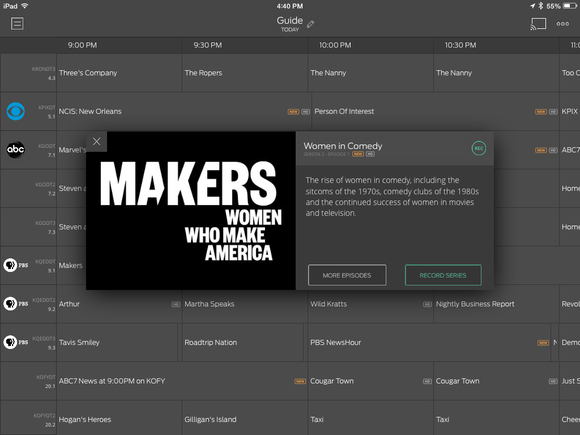Click the RECORD SERIES button

[443, 275]
